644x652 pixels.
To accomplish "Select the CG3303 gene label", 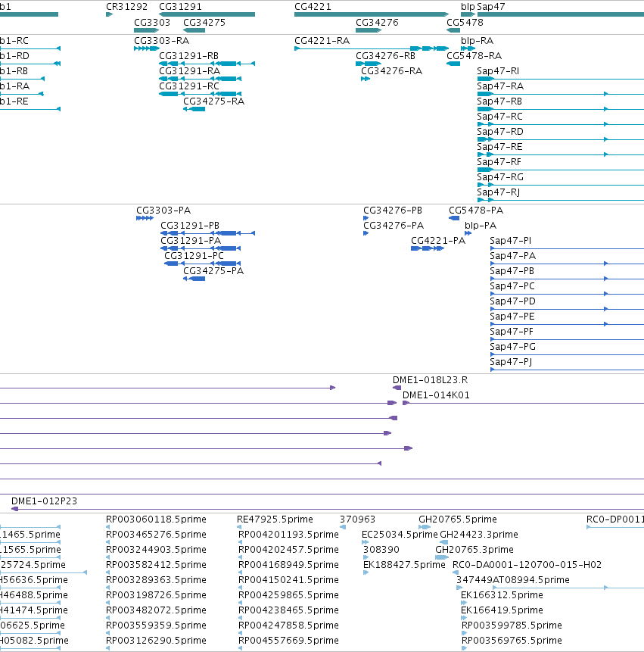I will point(152,23).
